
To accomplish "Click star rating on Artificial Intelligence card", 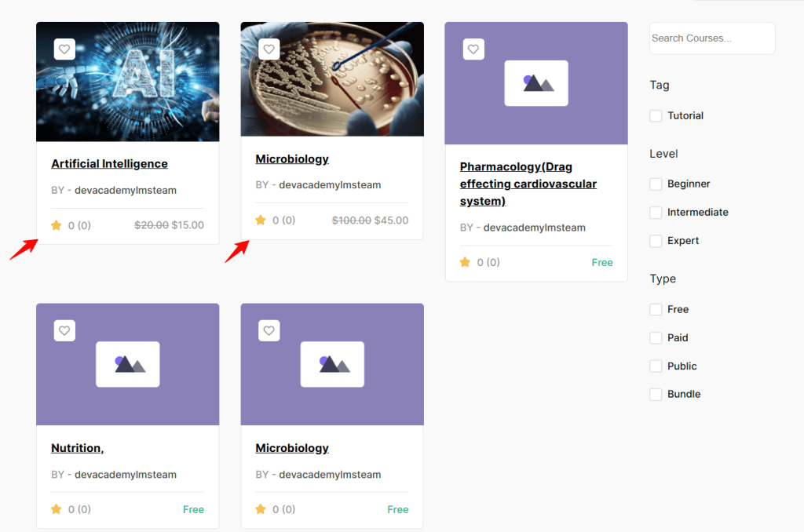I will click(x=57, y=225).
